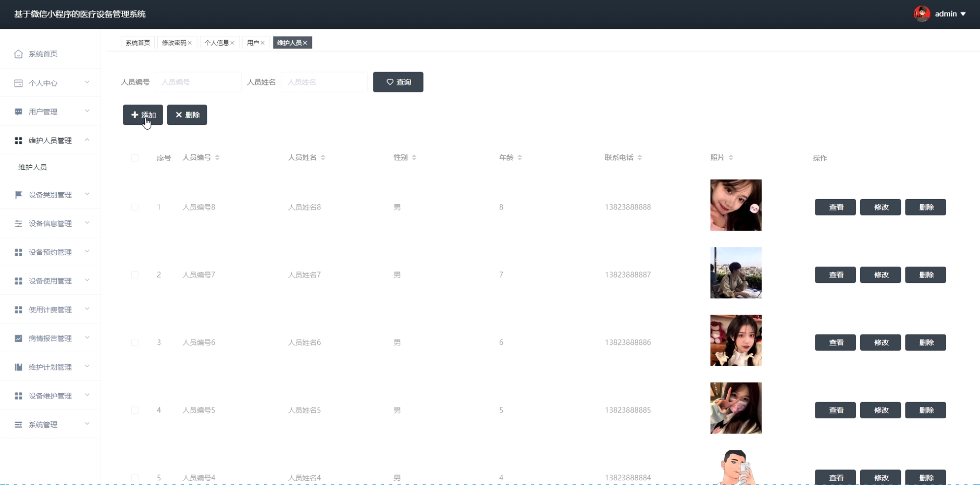Click 删除 for 人员编号6
This screenshot has height=485, width=980.
[925, 342]
